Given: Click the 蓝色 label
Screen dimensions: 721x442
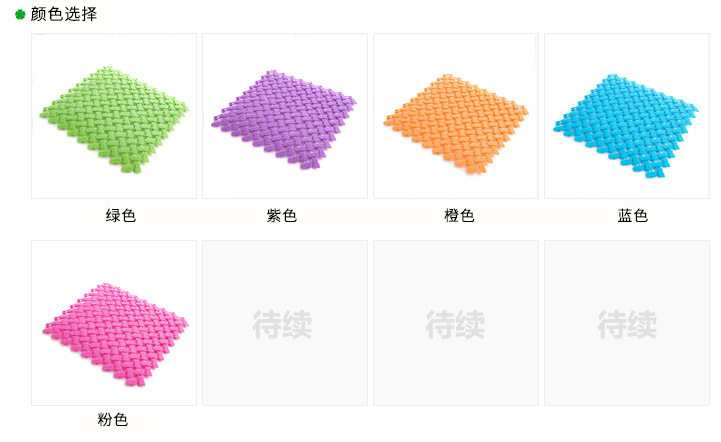Looking at the screenshot, I should (x=632, y=215).
